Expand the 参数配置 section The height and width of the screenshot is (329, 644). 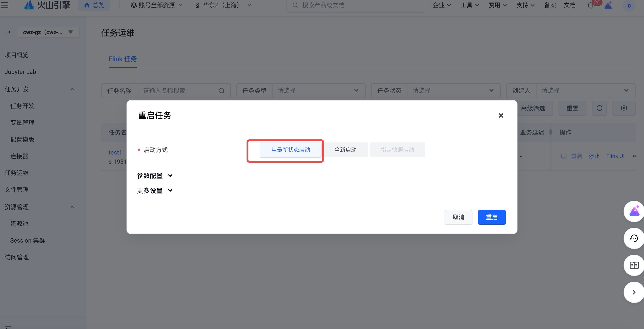click(x=155, y=176)
